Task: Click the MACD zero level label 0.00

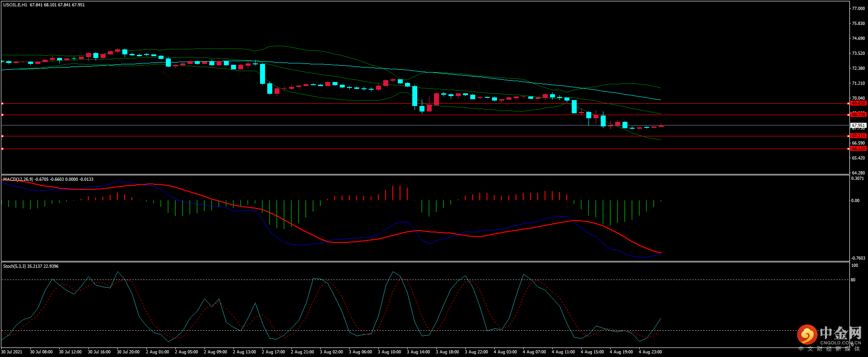Action: pos(856,201)
